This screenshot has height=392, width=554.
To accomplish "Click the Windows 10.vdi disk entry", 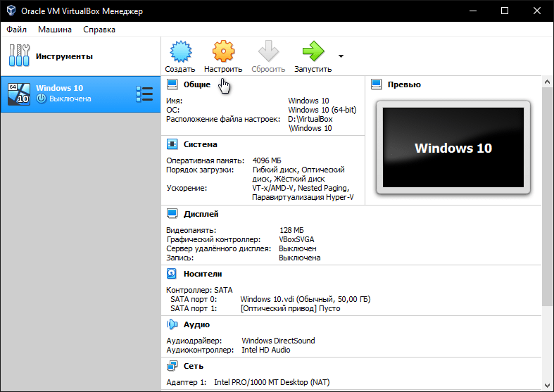I will click(x=306, y=299).
